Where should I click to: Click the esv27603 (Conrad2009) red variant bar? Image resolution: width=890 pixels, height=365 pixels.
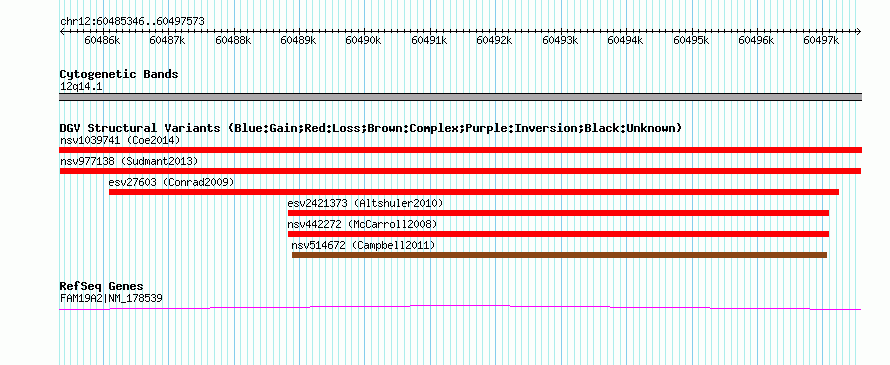[474, 192]
